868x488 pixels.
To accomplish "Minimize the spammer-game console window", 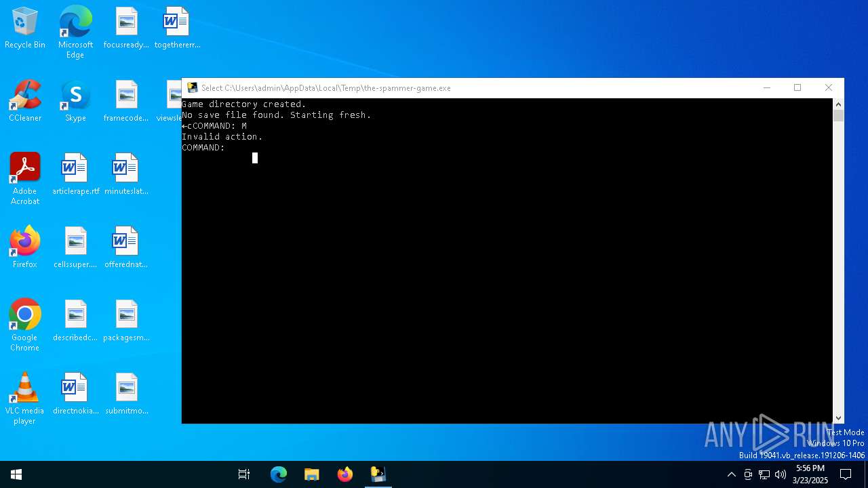I will 766,87.
